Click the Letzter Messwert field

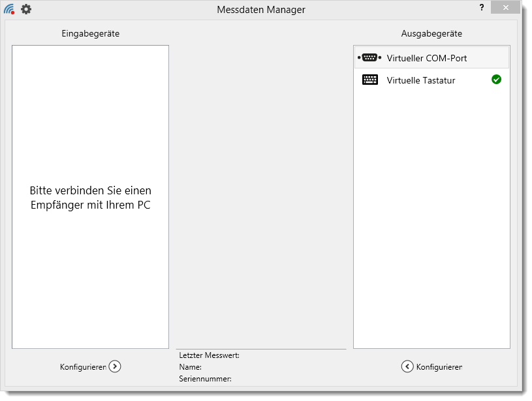click(210, 355)
